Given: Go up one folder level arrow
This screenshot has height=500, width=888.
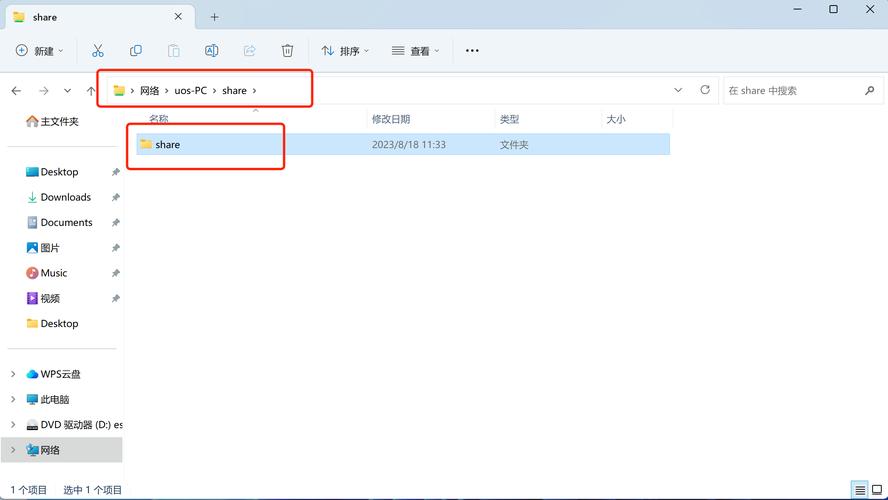Looking at the screenshot, I should (x=91, y=91).
